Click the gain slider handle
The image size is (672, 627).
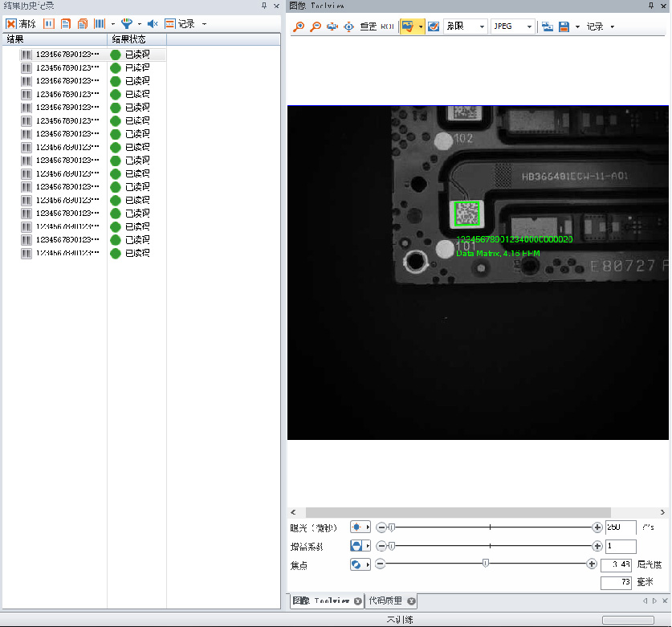tap(391, 546)
